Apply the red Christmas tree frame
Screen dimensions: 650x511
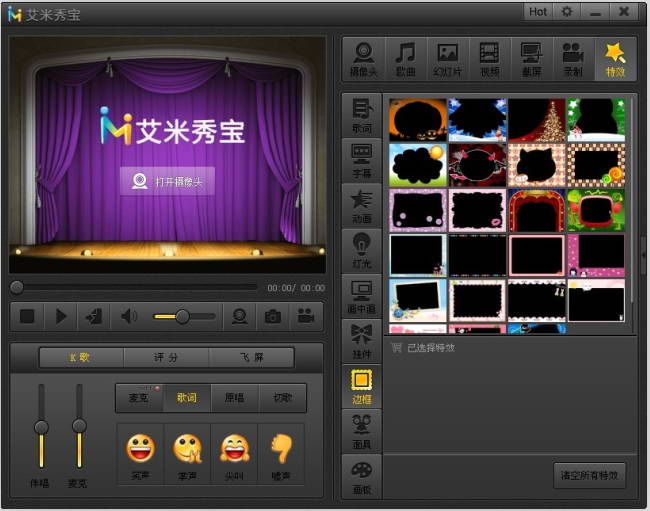(536, 120)
